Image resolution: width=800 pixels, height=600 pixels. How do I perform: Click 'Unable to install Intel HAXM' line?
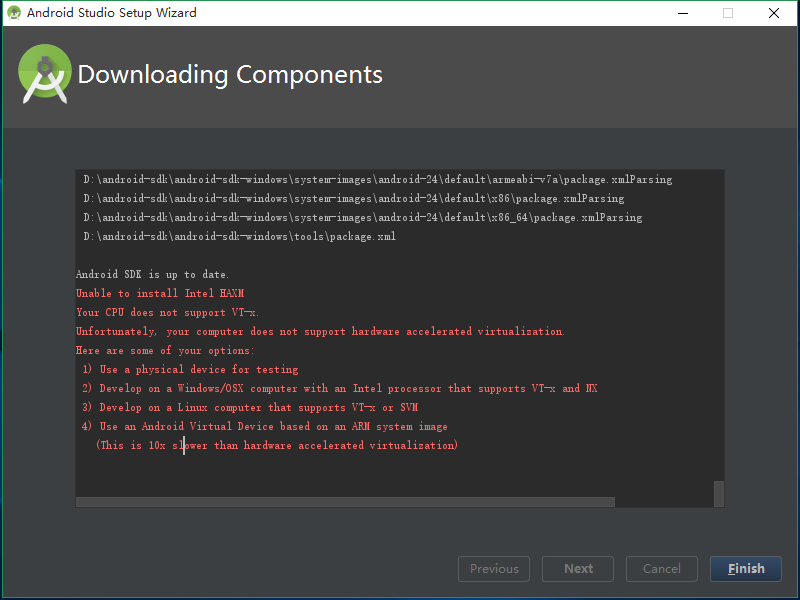tap(160, 293)
